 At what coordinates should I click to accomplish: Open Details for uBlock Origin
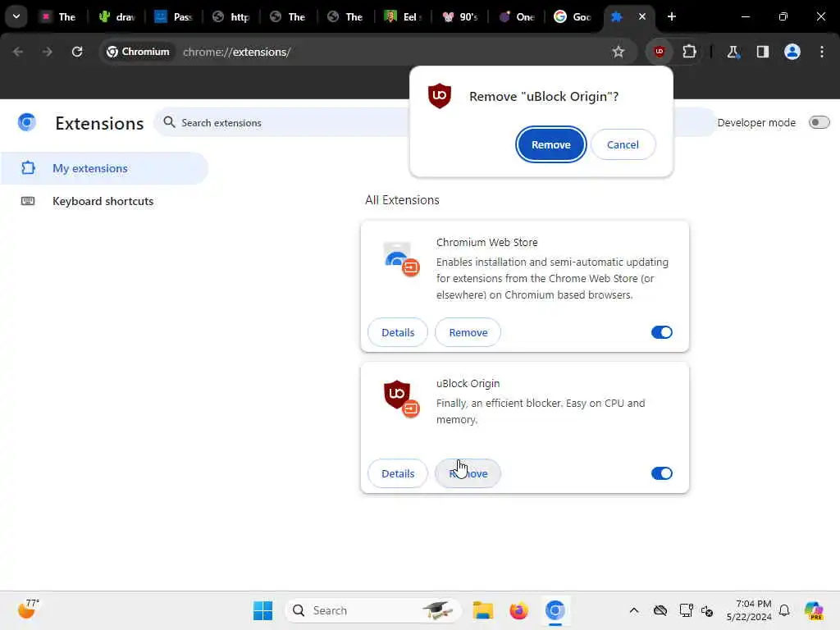pyautogui.click(x=398, y=473)
